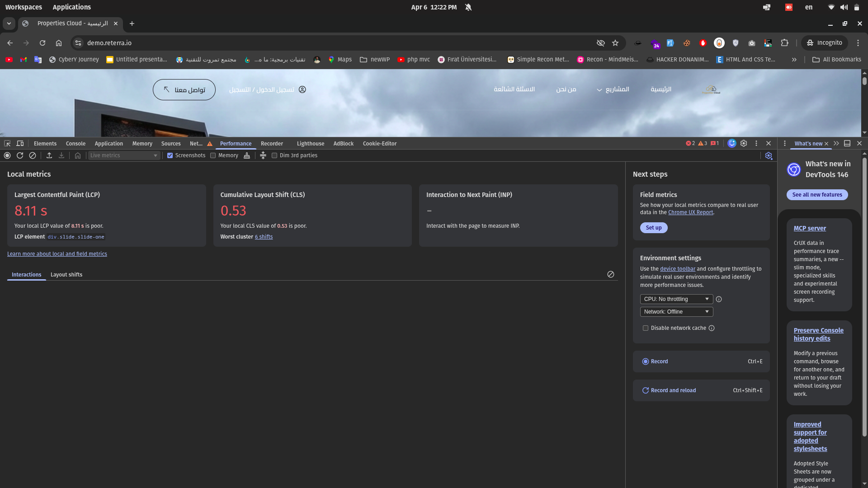The height and width of the screenshot is (488, 868).
Task: Click the inspect element picker icon
Action: (7, 143)
